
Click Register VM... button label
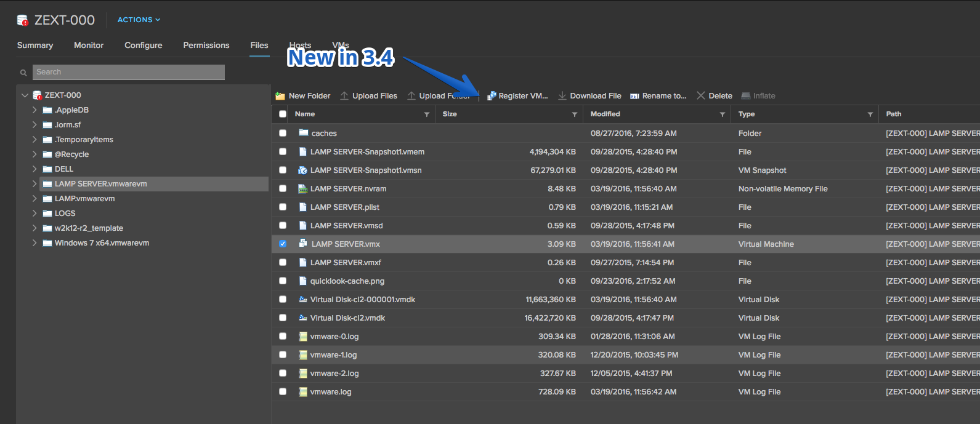523,96
